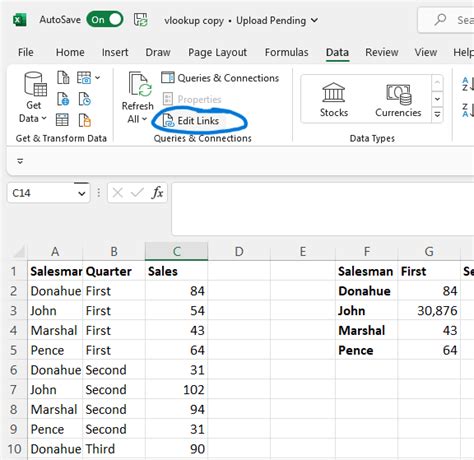Click the Excel app icon
Screen dimensions: 474x460
tap(20, 20)
